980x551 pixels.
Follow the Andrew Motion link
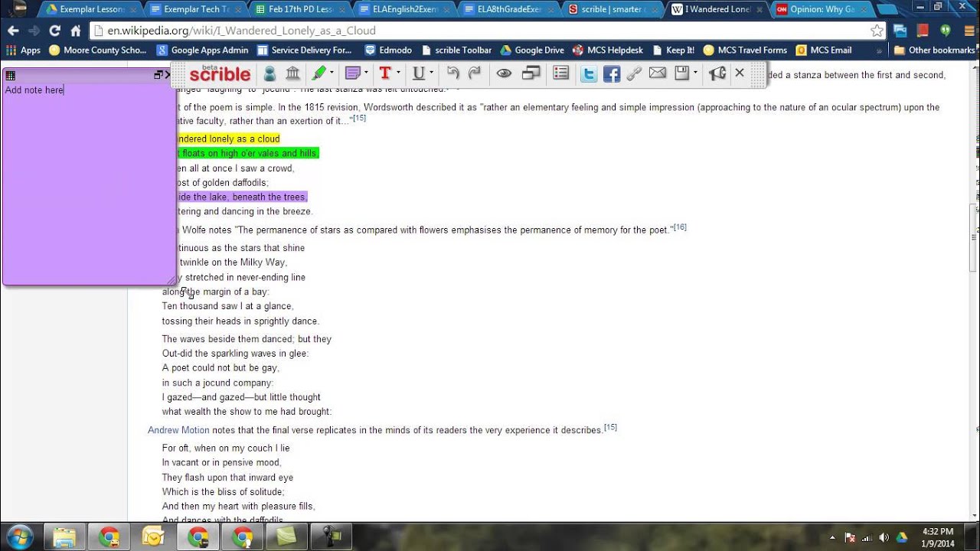point(178,430)
